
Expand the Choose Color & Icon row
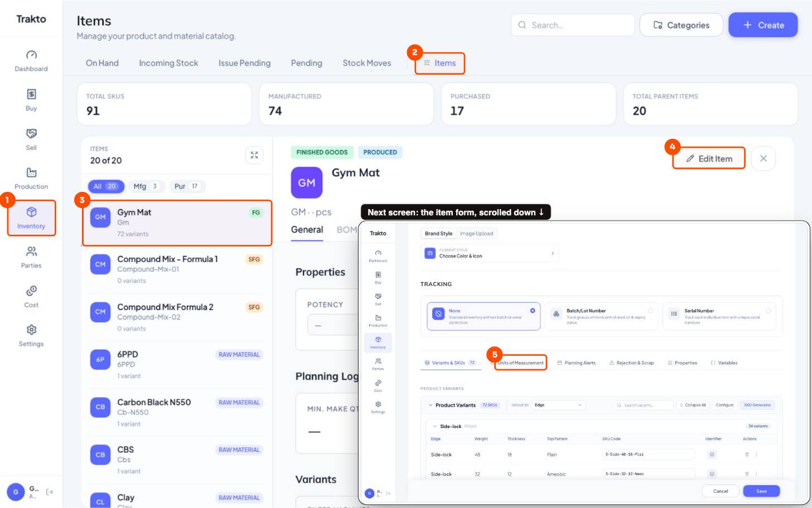[x=490, y=253]
